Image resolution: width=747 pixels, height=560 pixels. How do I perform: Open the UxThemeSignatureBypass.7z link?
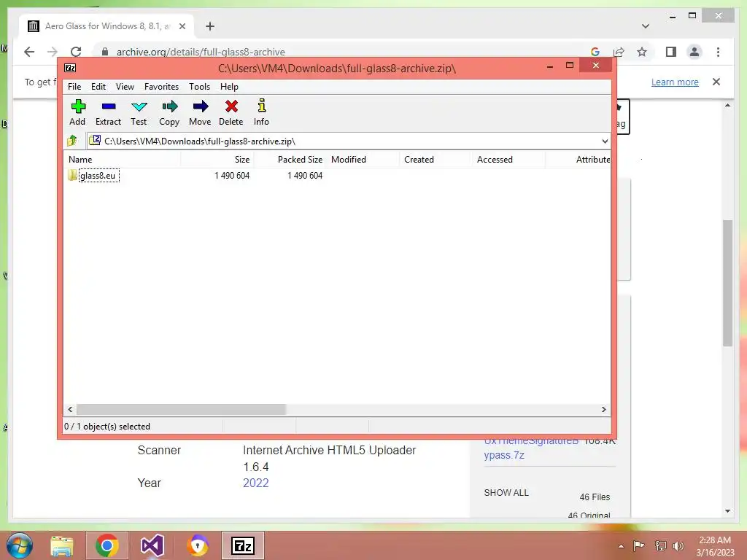click(x=531, y=448)
